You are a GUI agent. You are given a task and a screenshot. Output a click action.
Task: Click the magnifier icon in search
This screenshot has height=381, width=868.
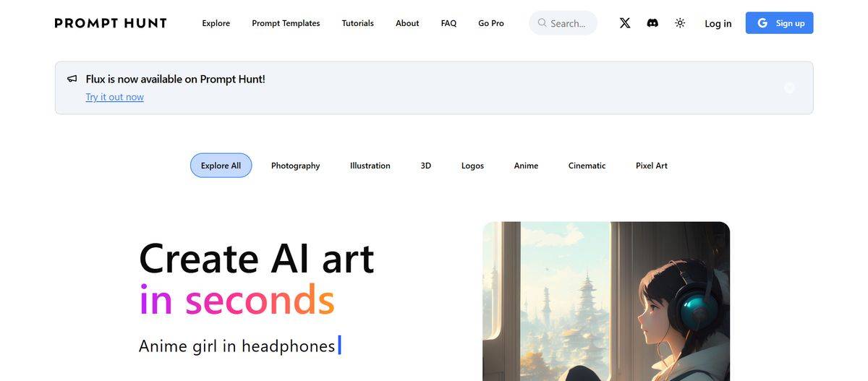[542, 23]
